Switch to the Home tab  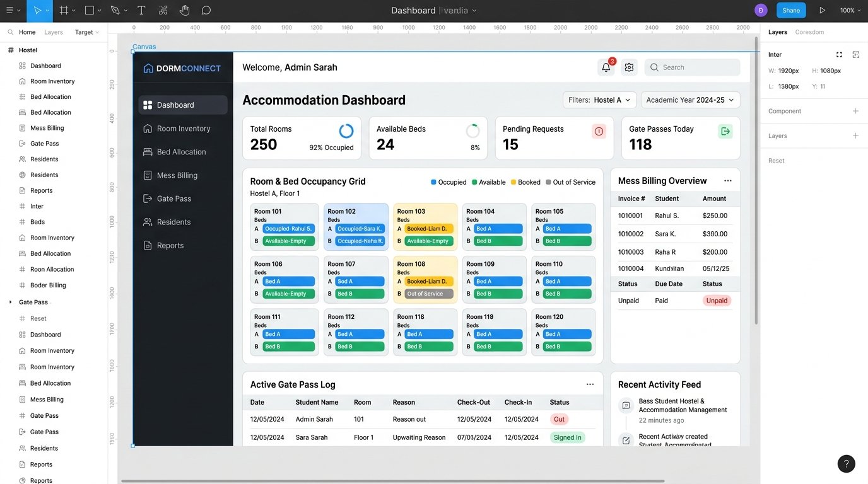coord(27,32)
